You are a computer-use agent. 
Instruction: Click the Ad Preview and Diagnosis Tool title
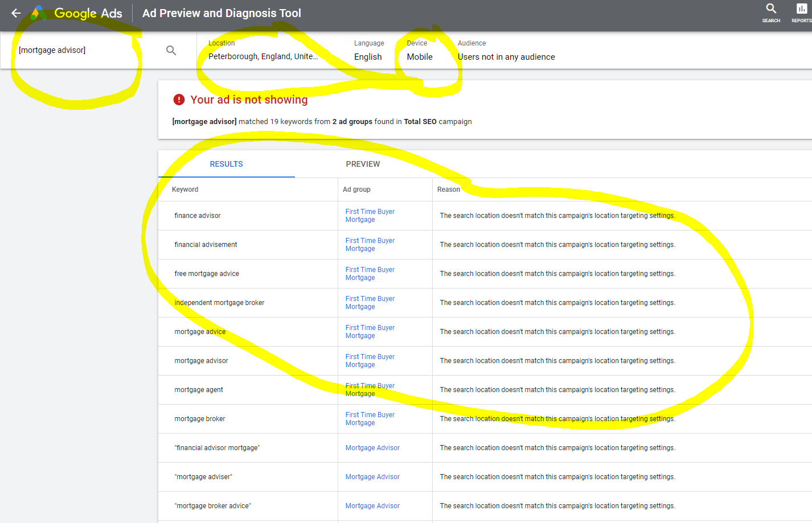(x=222, y=13)
